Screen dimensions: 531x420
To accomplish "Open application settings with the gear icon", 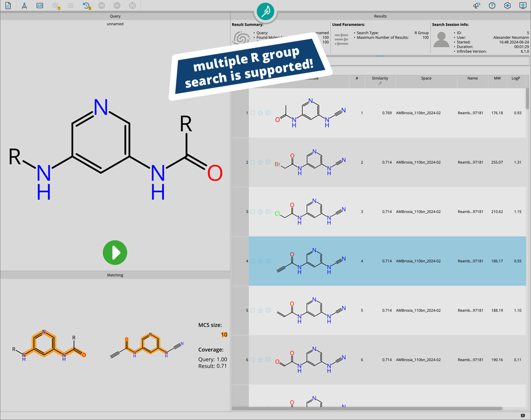I will pos(508,5).
